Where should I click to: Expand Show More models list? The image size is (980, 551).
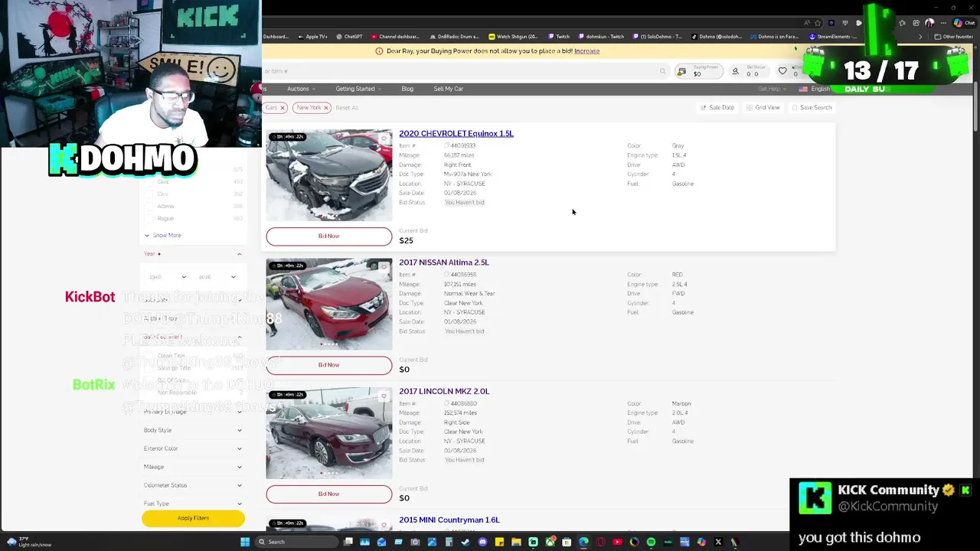163,236
